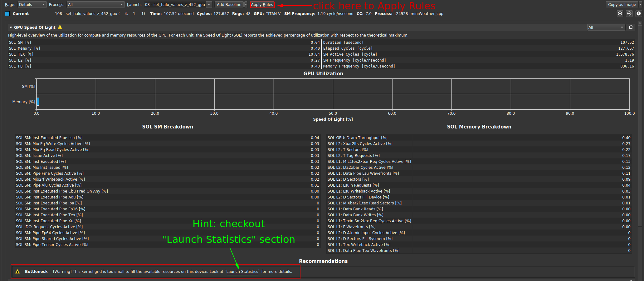
Task: Click the Add Baseline button
Action: click(x=229, y=5)
